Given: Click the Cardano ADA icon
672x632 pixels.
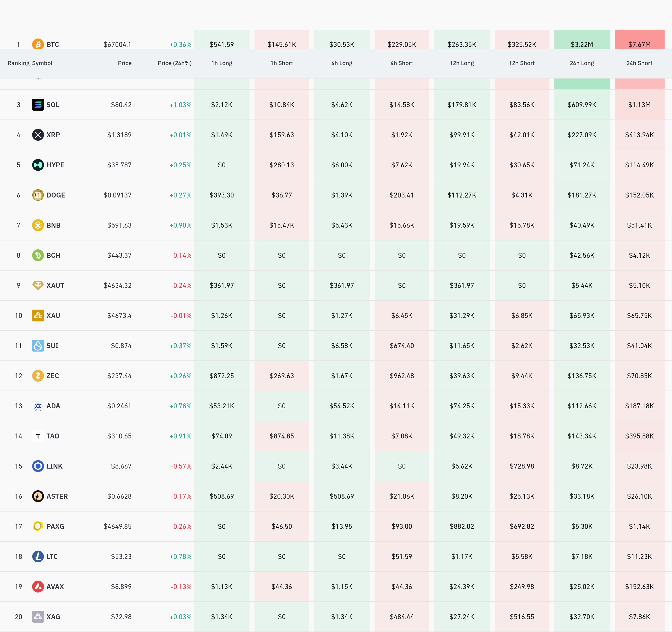Looking at the screenshot, I should [38, 406].
